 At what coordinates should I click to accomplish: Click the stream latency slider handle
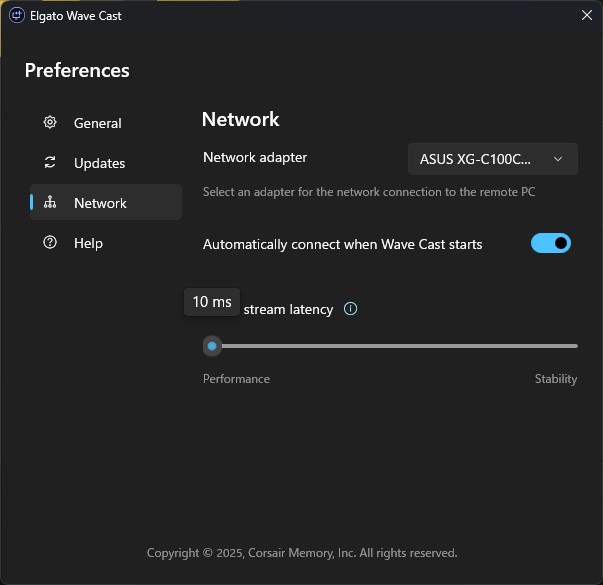(212, 346)
